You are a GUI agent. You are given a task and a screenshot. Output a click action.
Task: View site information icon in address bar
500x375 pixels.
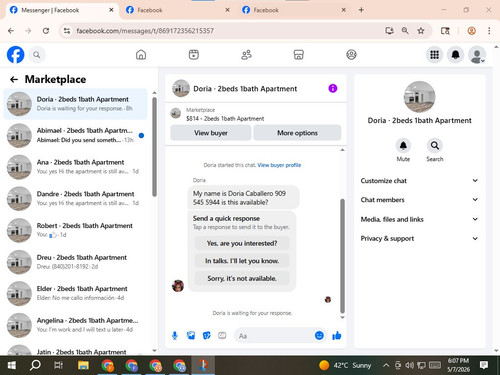pyautogui.click(x=67, y=31)
